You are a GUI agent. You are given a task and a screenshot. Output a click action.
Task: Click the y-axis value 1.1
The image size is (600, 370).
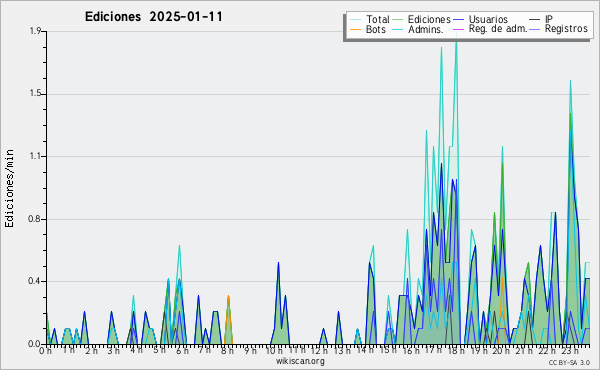(35, 156)
